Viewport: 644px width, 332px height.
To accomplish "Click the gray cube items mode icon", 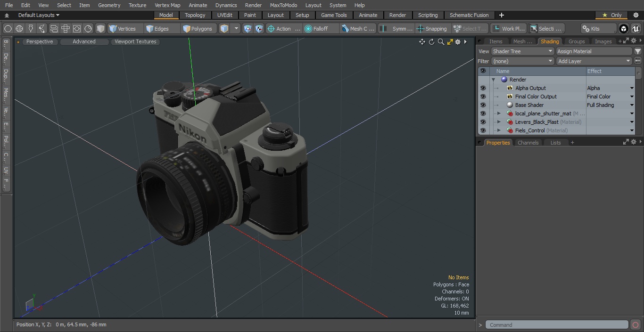I will coord(100,29).
